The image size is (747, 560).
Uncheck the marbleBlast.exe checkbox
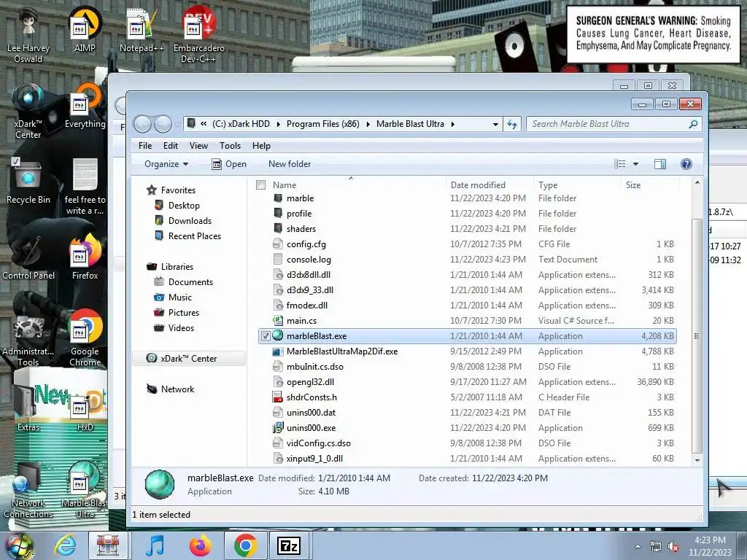pyautogui.click(x=266, y=336)
